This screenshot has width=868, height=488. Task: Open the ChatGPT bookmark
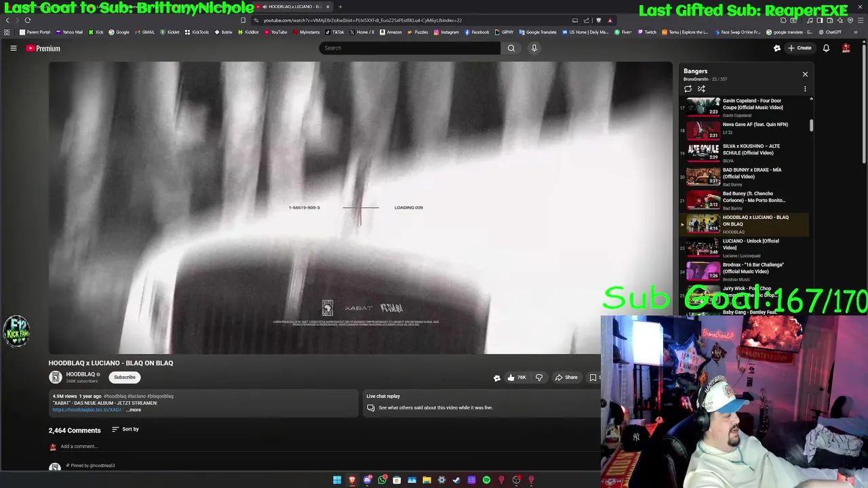[x=829, y=32]
